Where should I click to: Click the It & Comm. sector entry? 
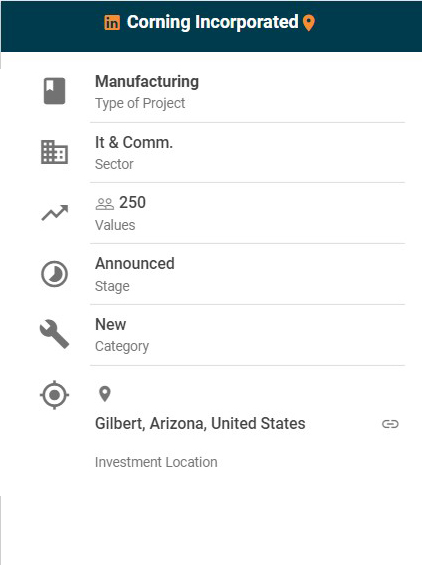(x=134, y=143)
